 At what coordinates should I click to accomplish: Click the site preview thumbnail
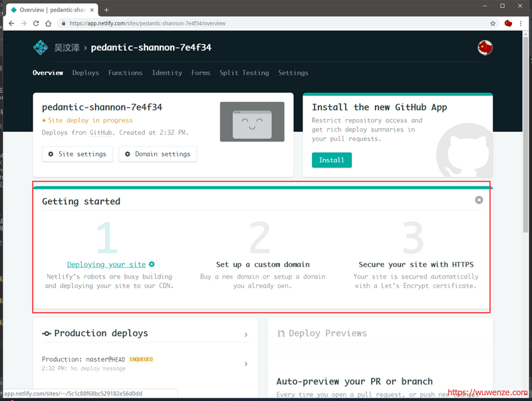coord(252,122)
